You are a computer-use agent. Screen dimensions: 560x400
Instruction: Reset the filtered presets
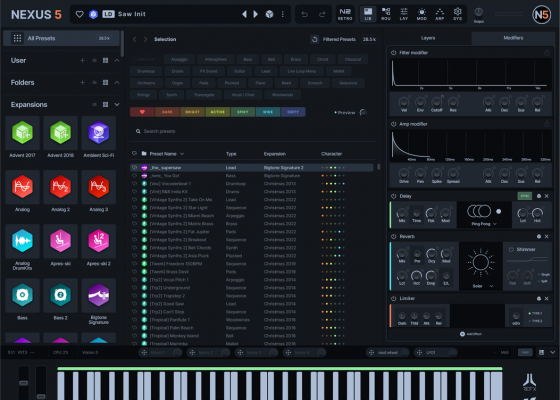314,39
